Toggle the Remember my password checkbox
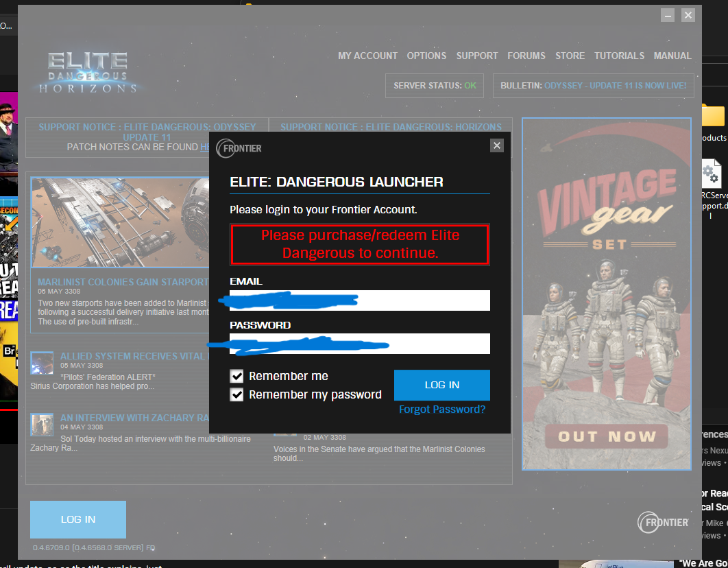Viewport: 728px width, 568px height. [x=236, y=394]
